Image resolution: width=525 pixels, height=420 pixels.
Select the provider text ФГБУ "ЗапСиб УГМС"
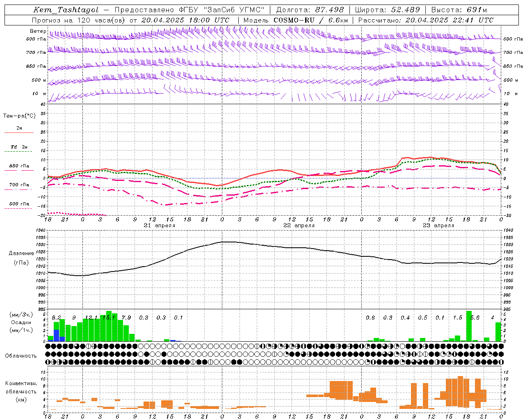click(x=221, y=10)
